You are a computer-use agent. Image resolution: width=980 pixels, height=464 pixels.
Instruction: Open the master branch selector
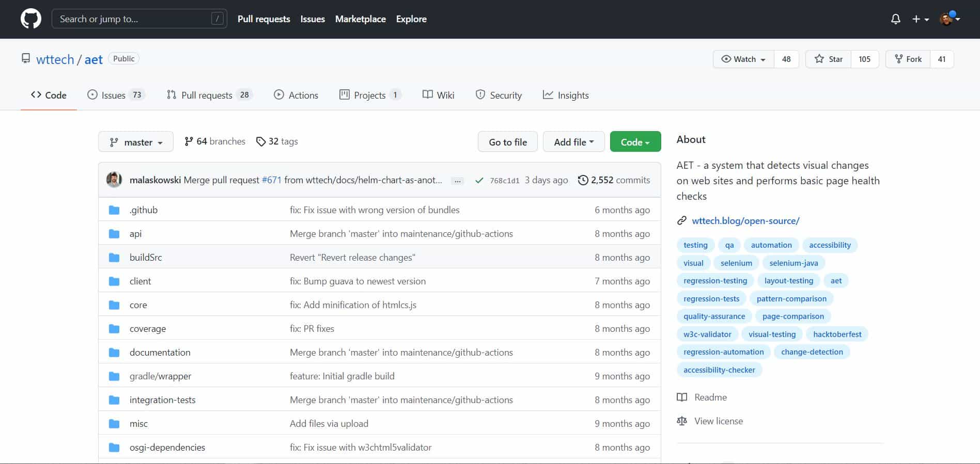coord(136,142)
